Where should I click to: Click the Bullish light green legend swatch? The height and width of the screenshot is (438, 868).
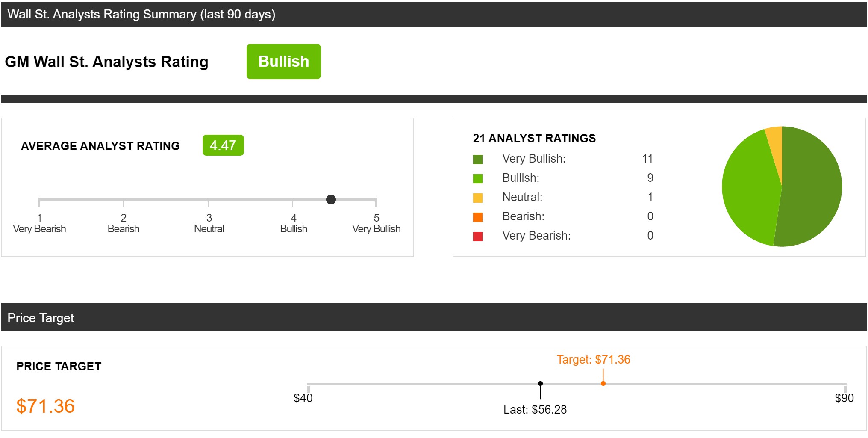478,179
